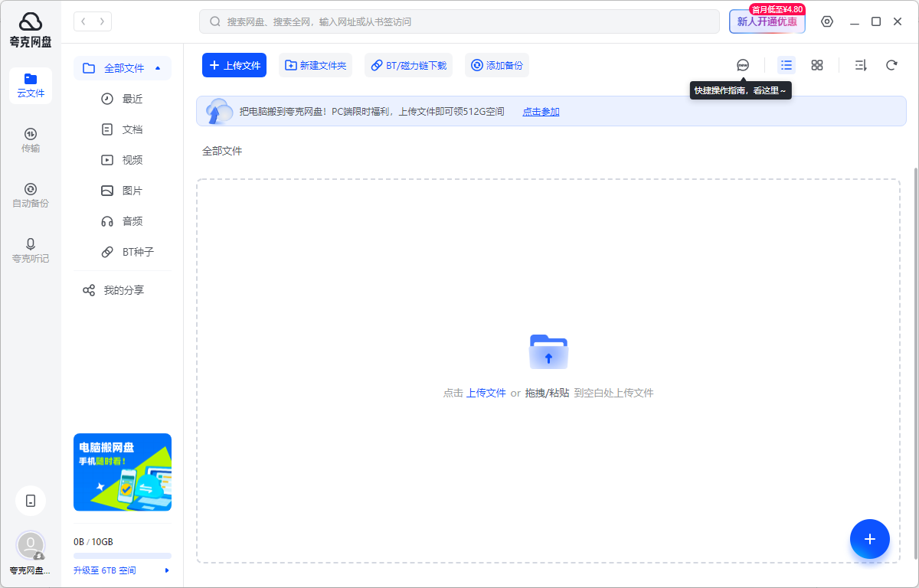
Task: Open the 自动备份 auto-backup panel
Action: [x=31, y=195]
